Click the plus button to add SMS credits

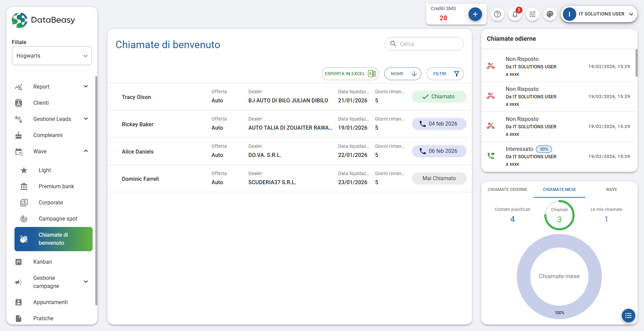[475, 14]
